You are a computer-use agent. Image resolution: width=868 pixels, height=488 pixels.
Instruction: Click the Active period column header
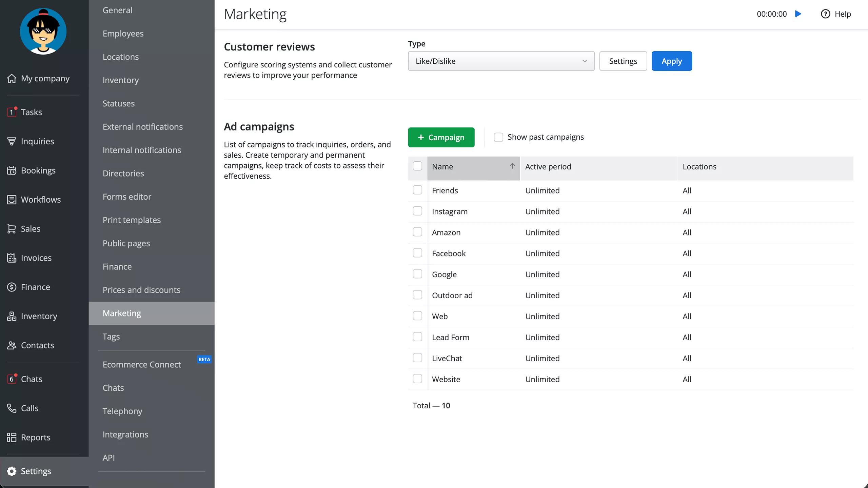pos(548,167)
